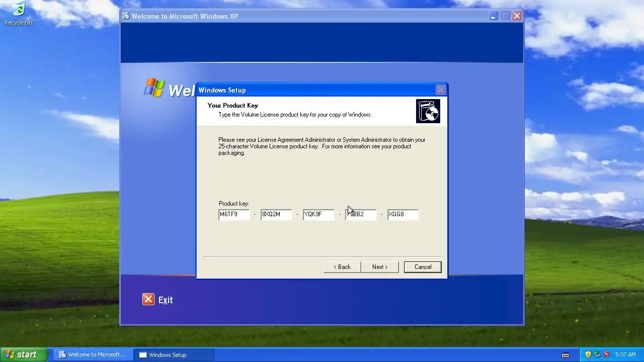Click the 'Product key:' label
This screenshot has width=644, height=362.
coord(234,204)
